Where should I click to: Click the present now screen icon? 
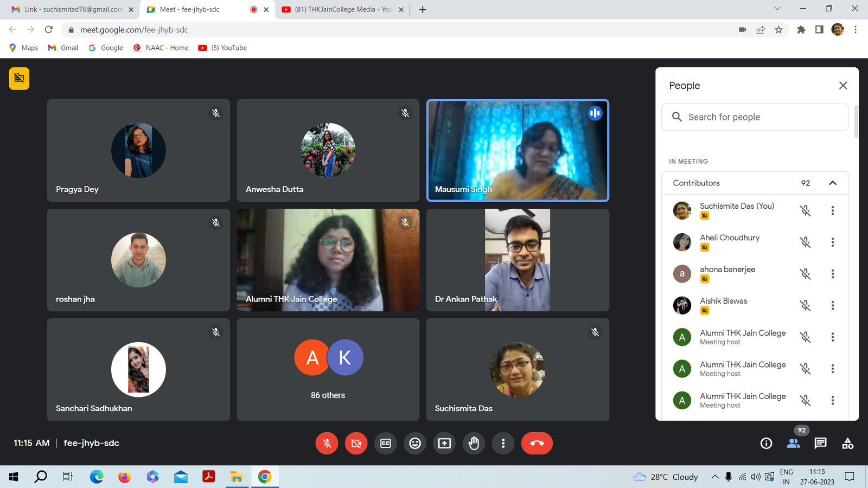pyautogui.click(x=444, y=443)
